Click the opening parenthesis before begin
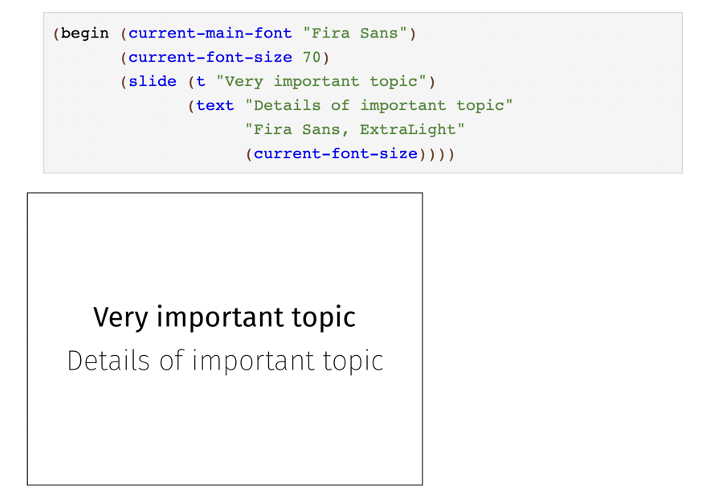 click(56, 33)
